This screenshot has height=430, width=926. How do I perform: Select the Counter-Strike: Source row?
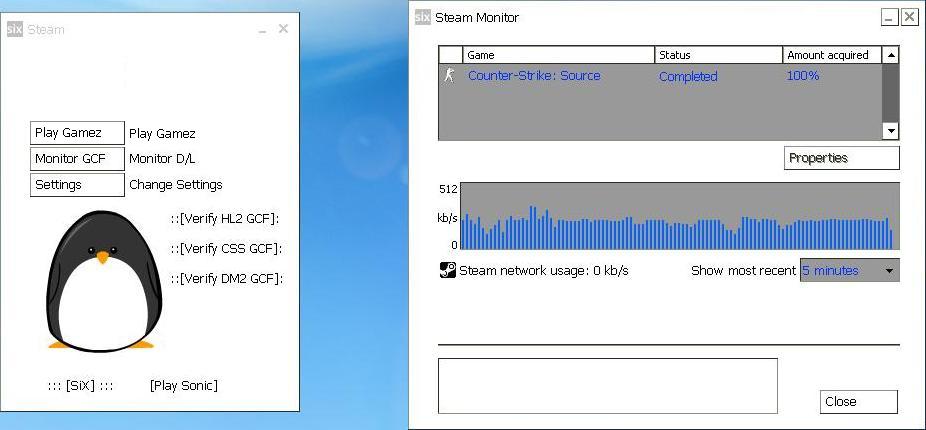point(660,76)
